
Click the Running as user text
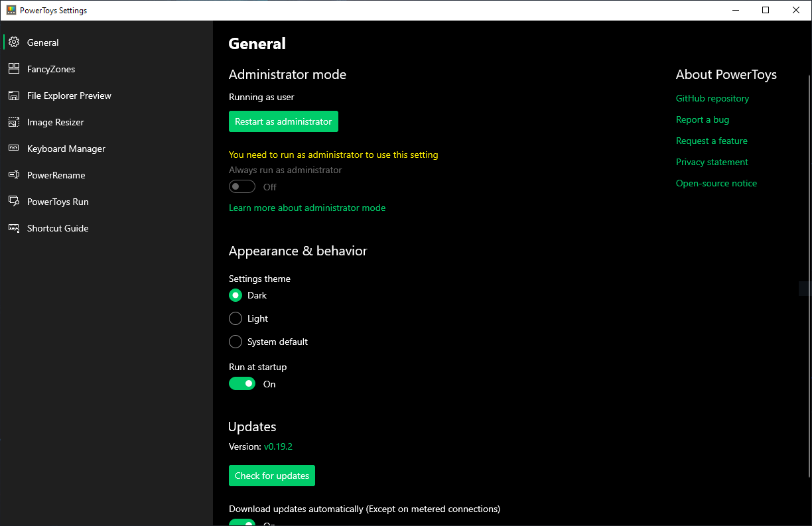[x=261, y=97]
